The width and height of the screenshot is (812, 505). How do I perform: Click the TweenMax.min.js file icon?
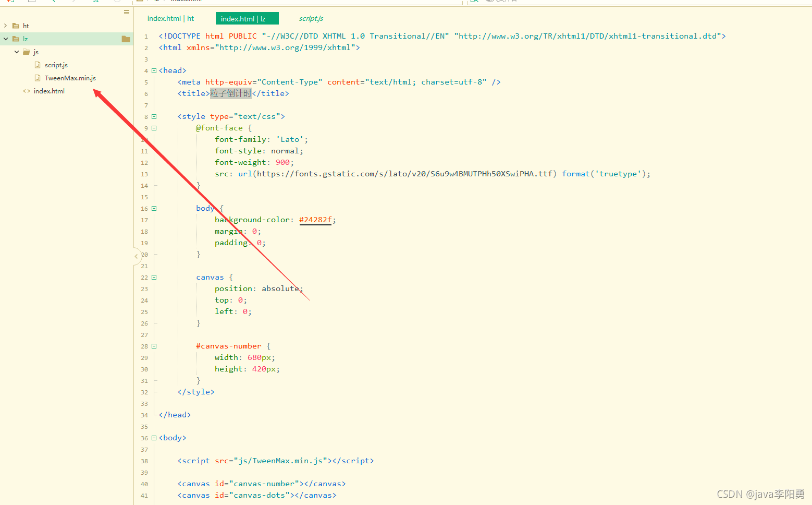38,78
